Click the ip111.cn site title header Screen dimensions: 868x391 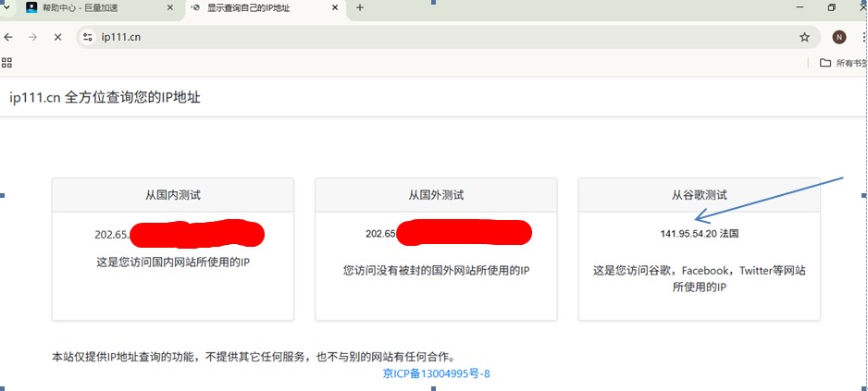(105, 98)
